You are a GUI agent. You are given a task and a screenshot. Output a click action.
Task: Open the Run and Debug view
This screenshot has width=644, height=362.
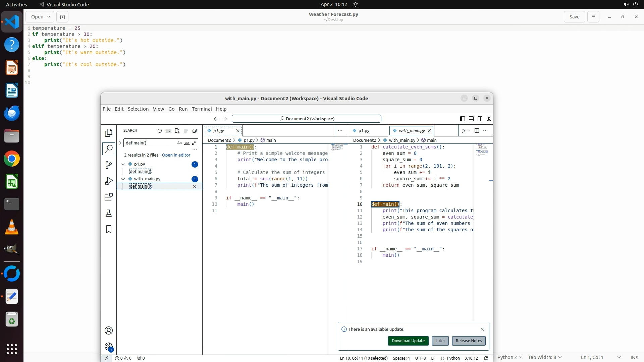click(109, 181)
